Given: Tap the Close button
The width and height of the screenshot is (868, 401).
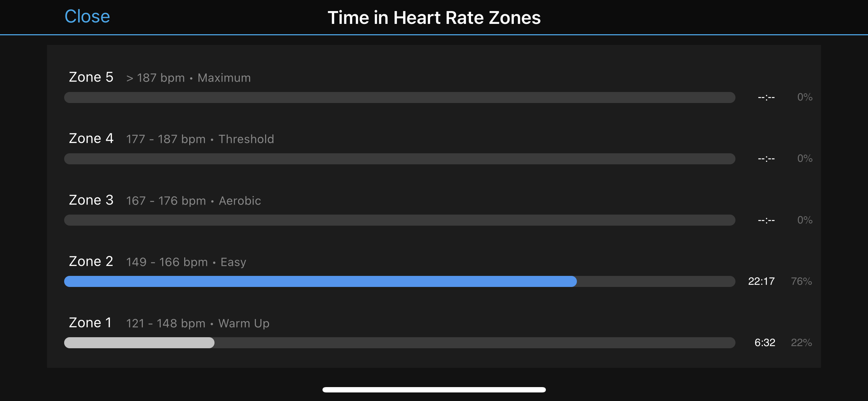Looking at the screenshot, I should tap(87, 16).
